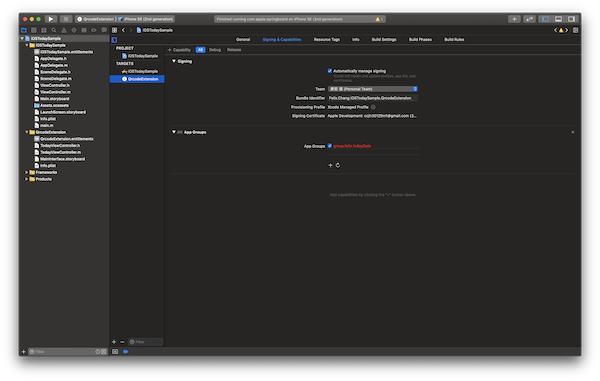This screenshot has width=600, height=381.
Task: Open the related items grid icon
Action: point(114,30)
